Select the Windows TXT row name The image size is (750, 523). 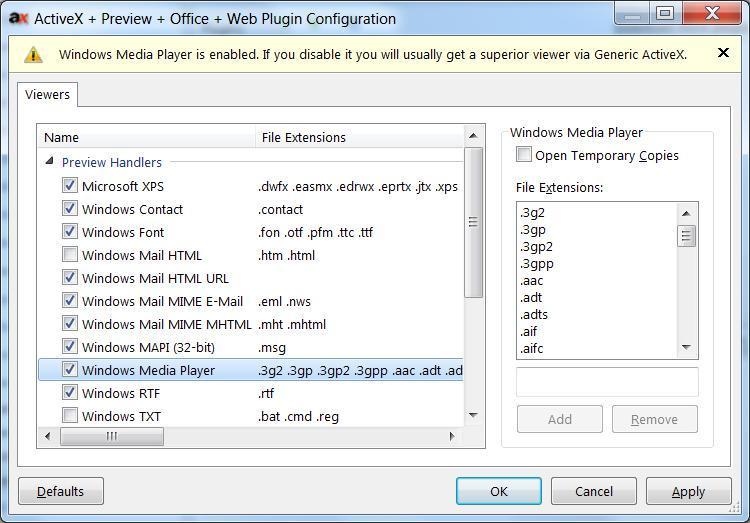click(x=121, y=416)
